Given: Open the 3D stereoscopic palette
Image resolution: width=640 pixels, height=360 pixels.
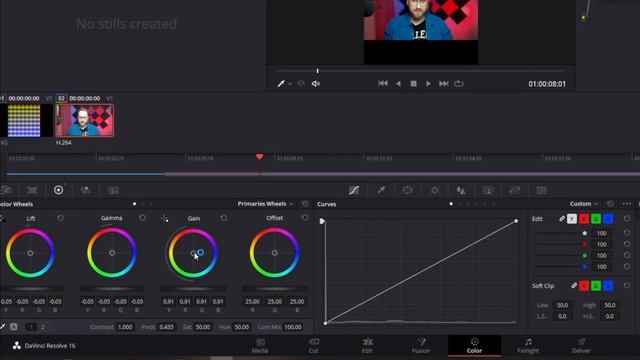Looking at the screenshot, I should point(541,190).
